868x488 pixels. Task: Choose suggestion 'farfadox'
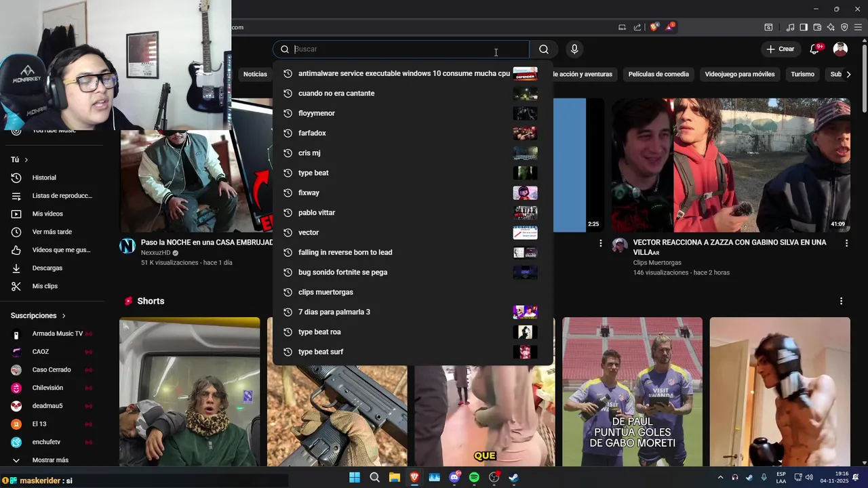(x=412, y=133)
